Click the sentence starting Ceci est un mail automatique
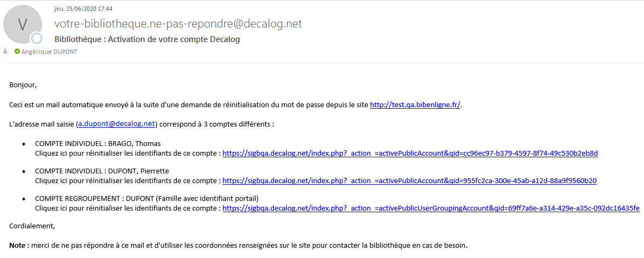Screen dimensions: 644x258 pos(189,105)
